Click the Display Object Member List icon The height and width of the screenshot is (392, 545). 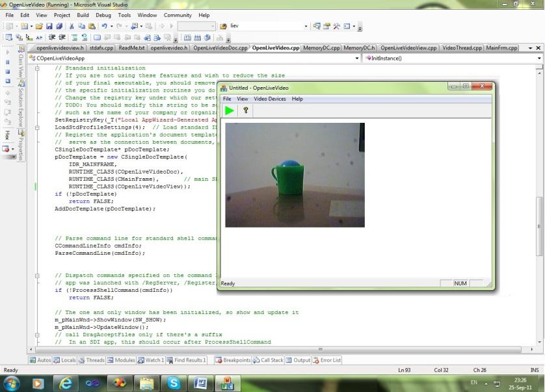pyautogui.click(x=9, y=37)
